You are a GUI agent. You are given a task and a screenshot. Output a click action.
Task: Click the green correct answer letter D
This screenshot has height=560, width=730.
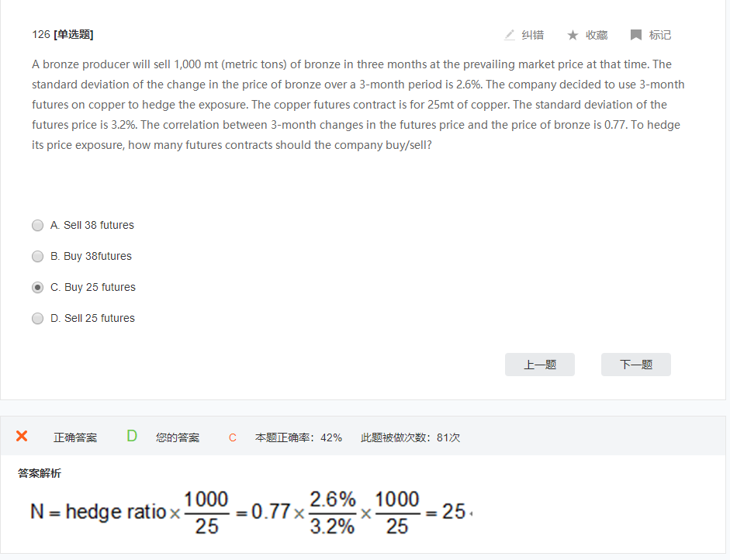(x=132, y=437)
